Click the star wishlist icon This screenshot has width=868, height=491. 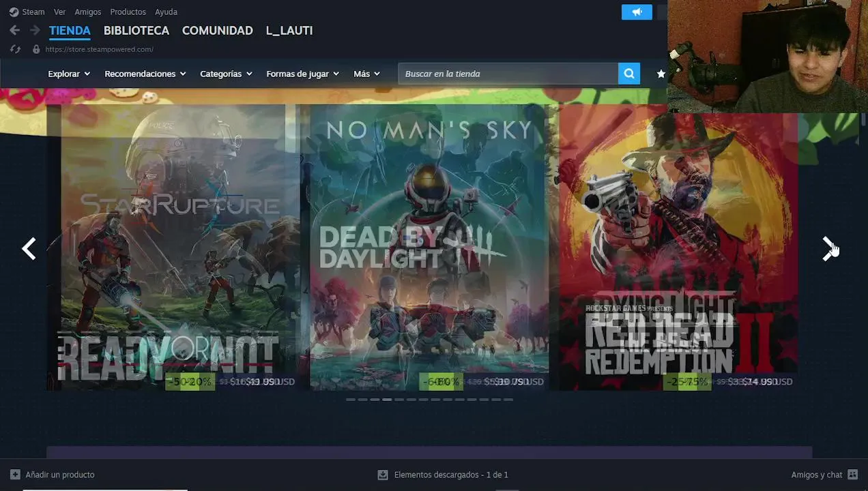coord(661,74)
